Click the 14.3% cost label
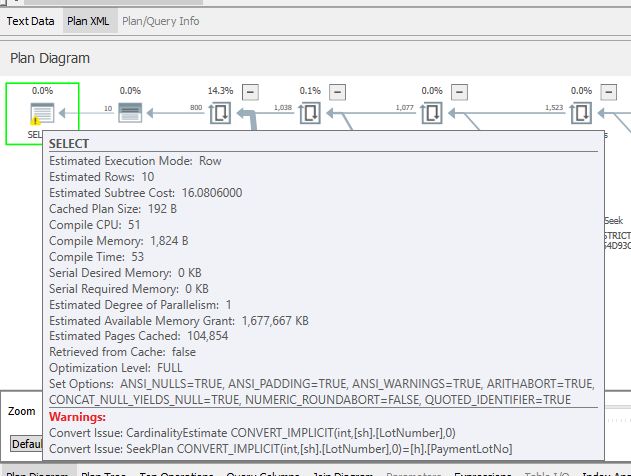 tap(220, 91)
